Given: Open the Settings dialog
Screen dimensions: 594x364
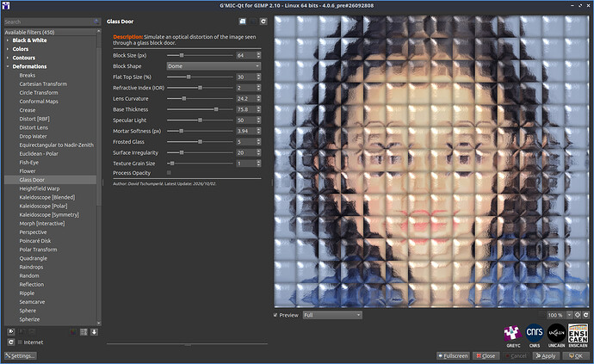Looking at the screenshot, I should point(21,356).
